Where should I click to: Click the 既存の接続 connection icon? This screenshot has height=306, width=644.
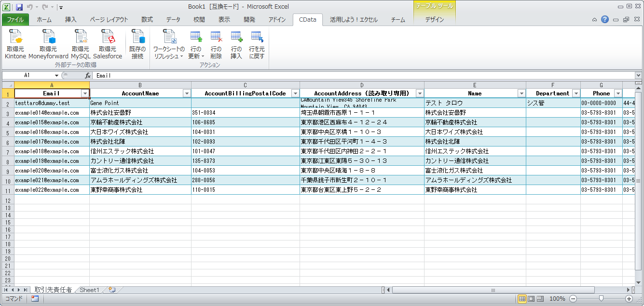click(137, 43)
